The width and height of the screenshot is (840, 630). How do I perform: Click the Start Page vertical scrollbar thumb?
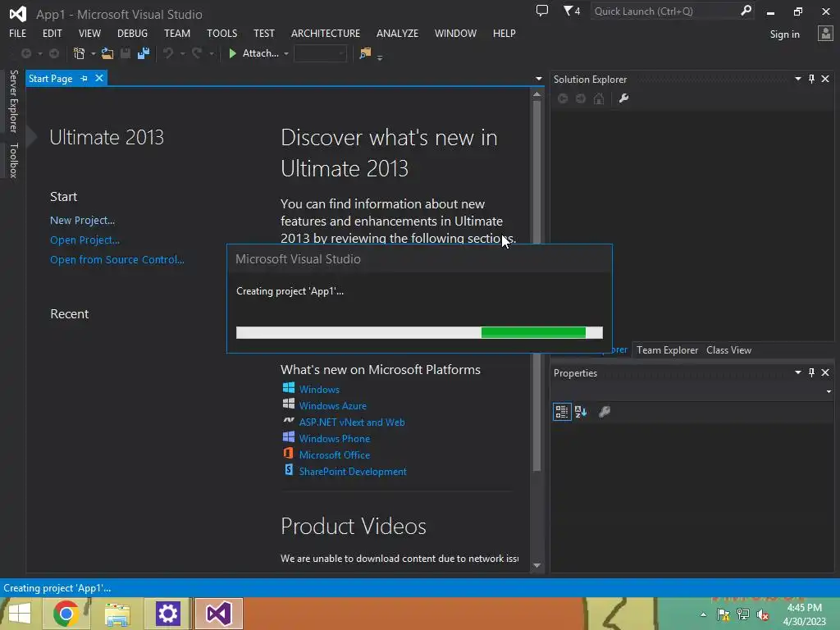point(536,286)
